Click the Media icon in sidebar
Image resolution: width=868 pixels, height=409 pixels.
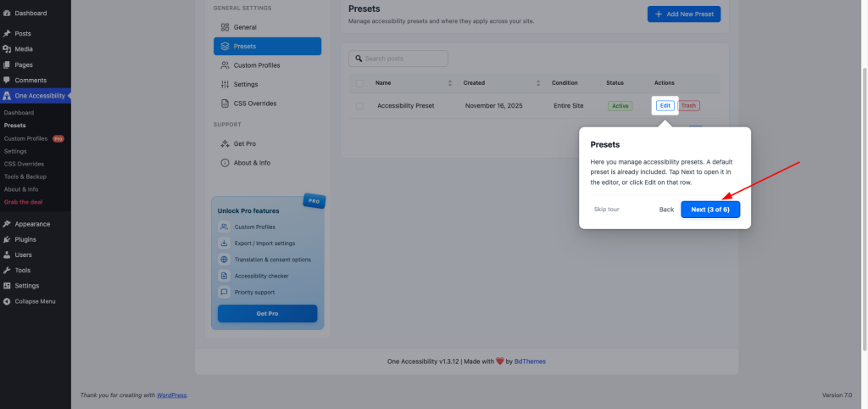[x=7, y=48]
